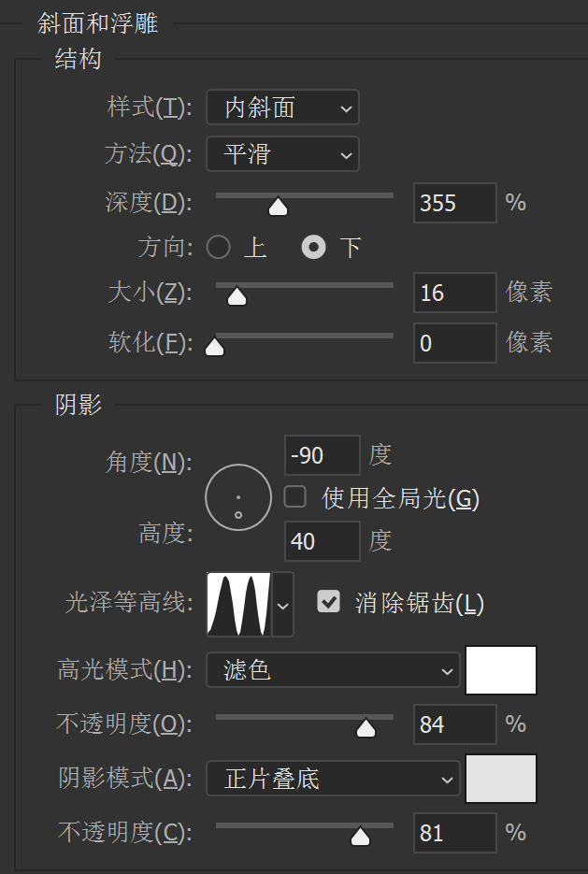Expand the 方法 (technique) dropdown showing 平滑
The height and width of the screenshot is (874, 588).
(x=282, y=154)
